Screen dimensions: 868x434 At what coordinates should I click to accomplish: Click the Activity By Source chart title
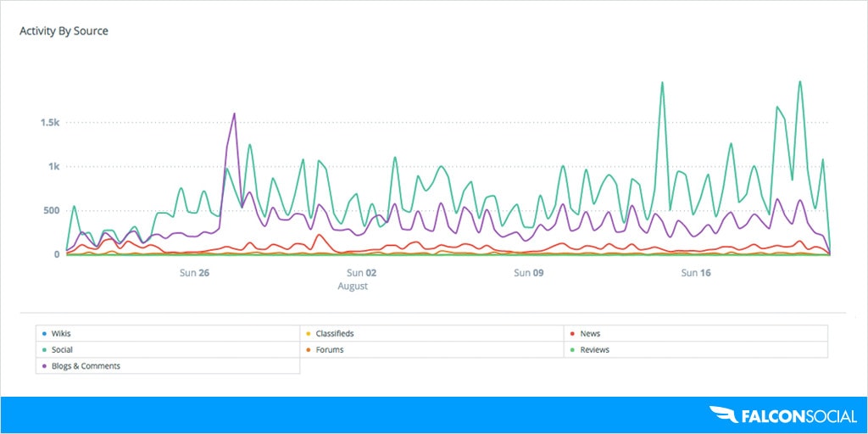pyautogui.click(x=64, y=31)
